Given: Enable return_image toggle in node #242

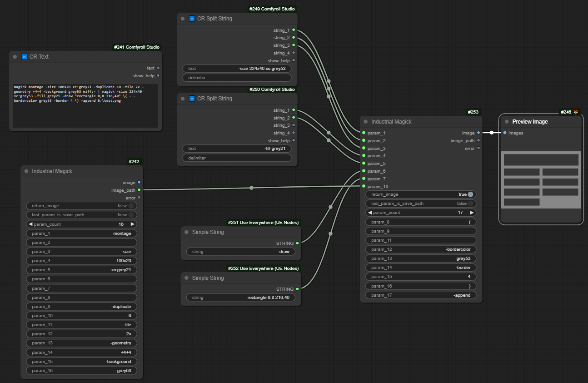Looking at the screenshot, I should (x=131, y=206).
